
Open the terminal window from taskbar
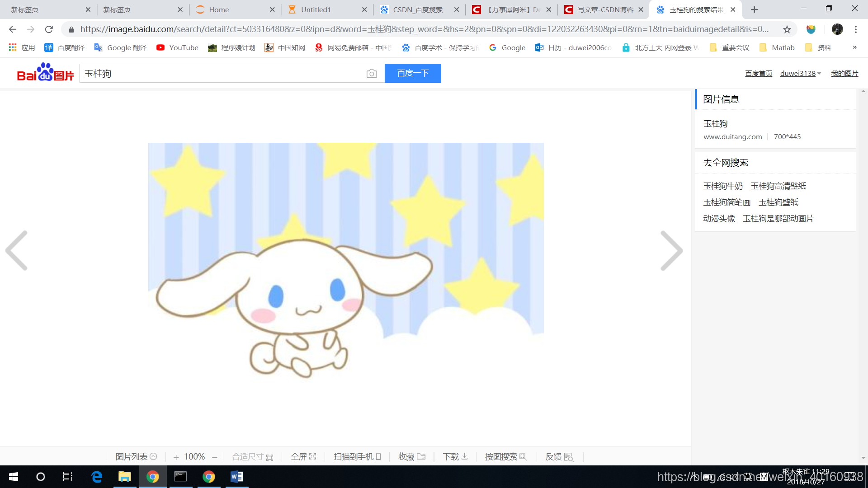click(x=180, y=477)
